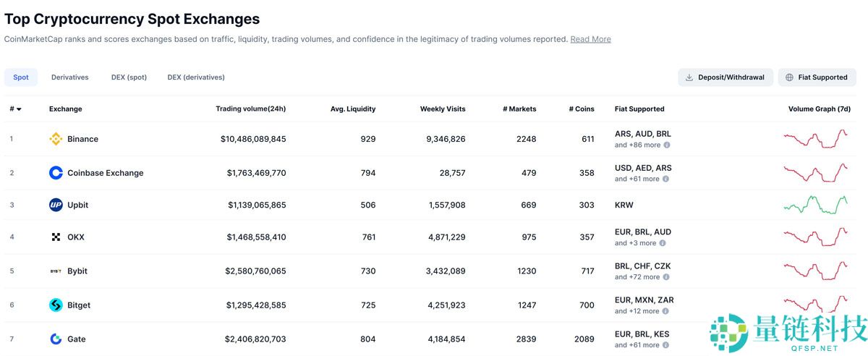Viewport: 868px width, 356px height.
Task: Sort by the Exchange column header
Action: (66, 109)
